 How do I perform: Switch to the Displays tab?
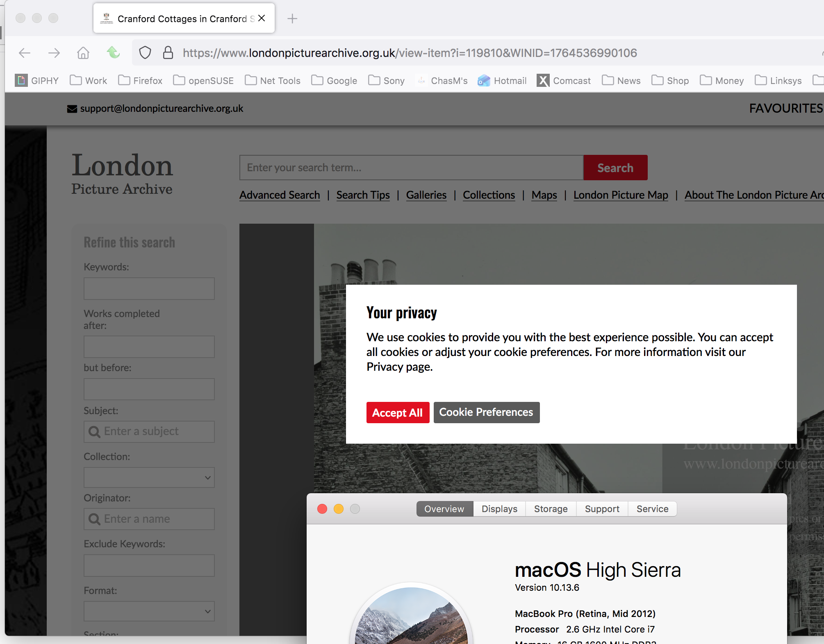499,509
